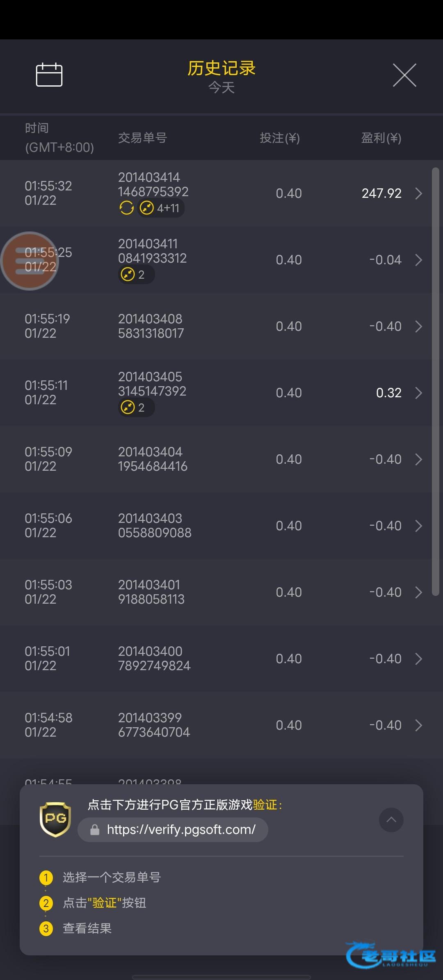This screenshot has height=980, width=443.
Task: Collapse the PG verification panel
Action: pyautogui.click(x=391, y=820)
